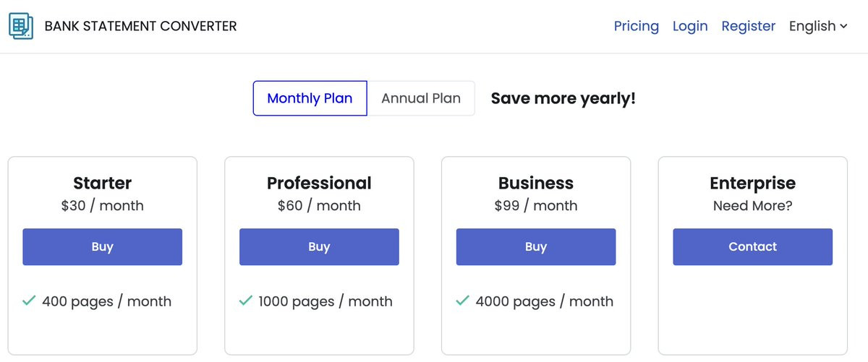Click the Enterprise plan heading
Image resolution: width=868 pixels, height=362 pixels.
coord(752,183)
